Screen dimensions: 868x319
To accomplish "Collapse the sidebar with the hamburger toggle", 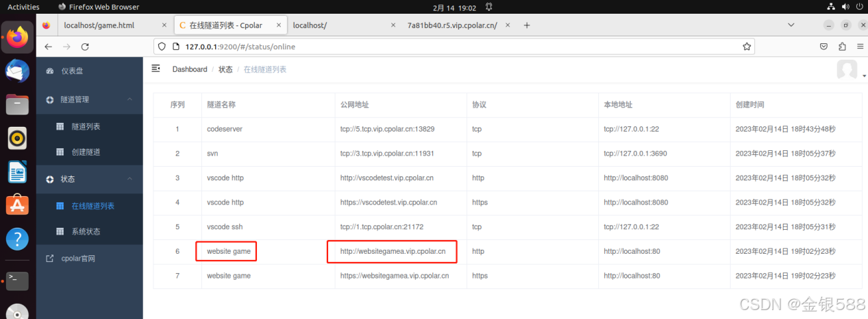I will click(x=156, y=69).
